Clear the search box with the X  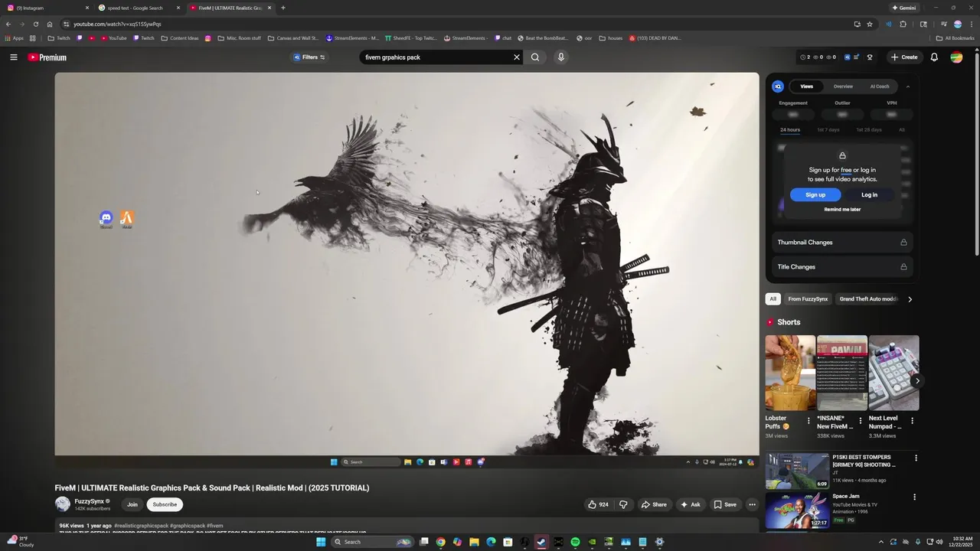(516, 57)
